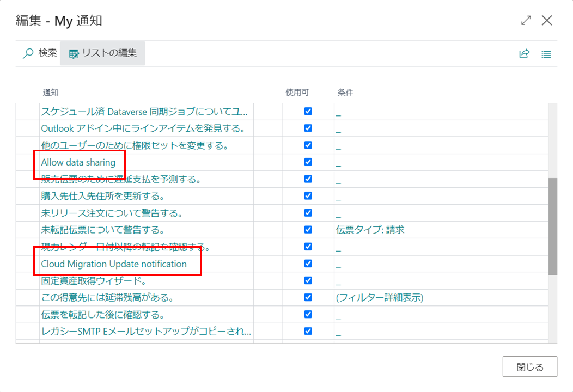Open 伝票を転記した後に確認する link

coord(103,315)
